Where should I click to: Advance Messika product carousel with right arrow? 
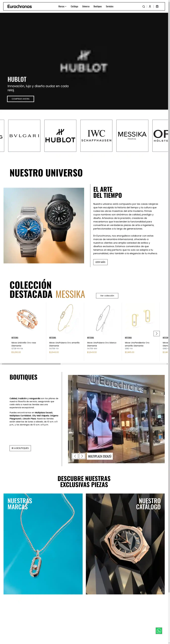(157, 334)
